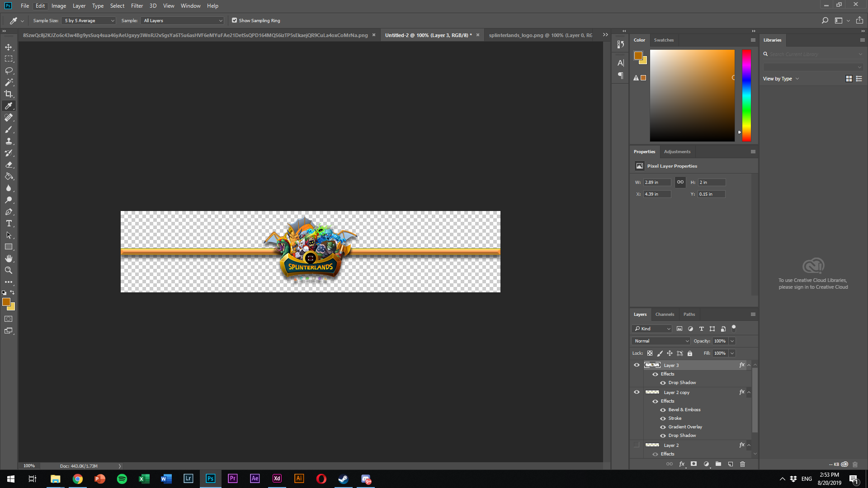Open the layer filter Kind dropdown
The image size is (868, 488).
[652, 328]
